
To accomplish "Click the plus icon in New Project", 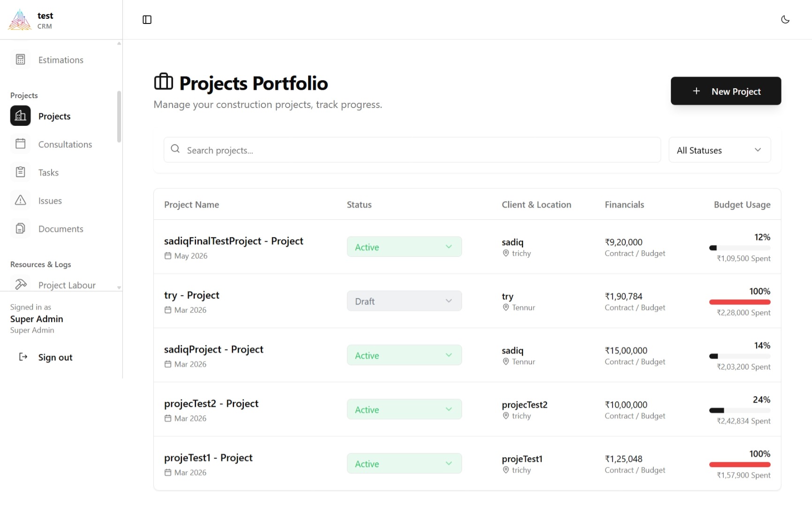I will (697, 91).
